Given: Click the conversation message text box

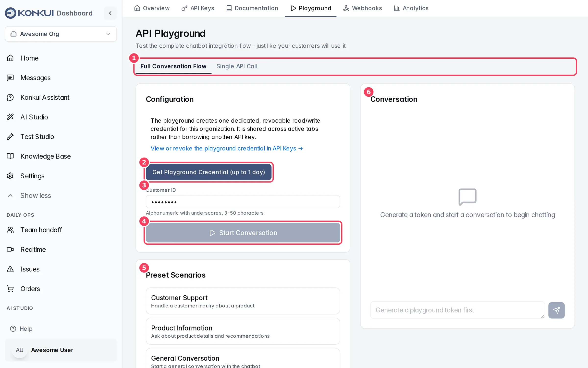Looking at the screenshot, I should tap(458, 310).
